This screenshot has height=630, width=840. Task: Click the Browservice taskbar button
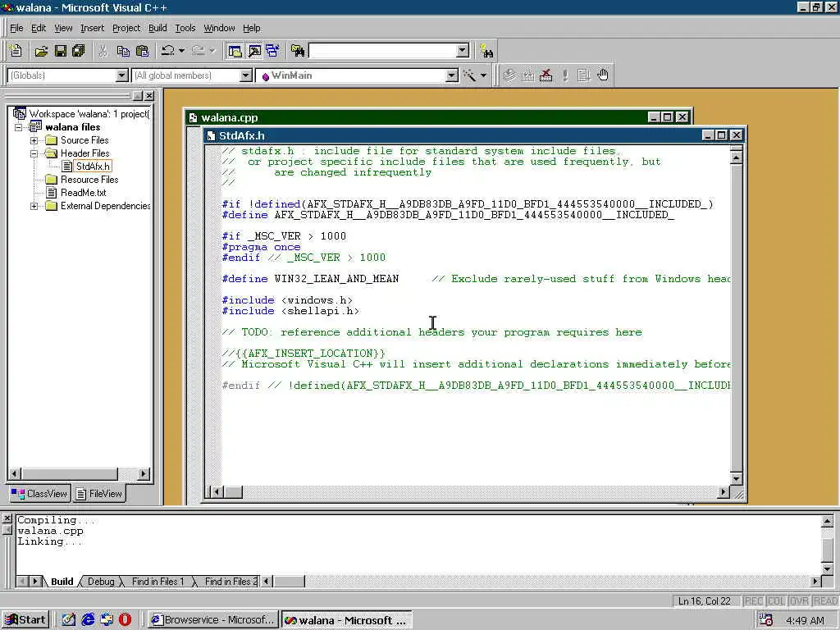pyautogui.click(x=213, y=620)
